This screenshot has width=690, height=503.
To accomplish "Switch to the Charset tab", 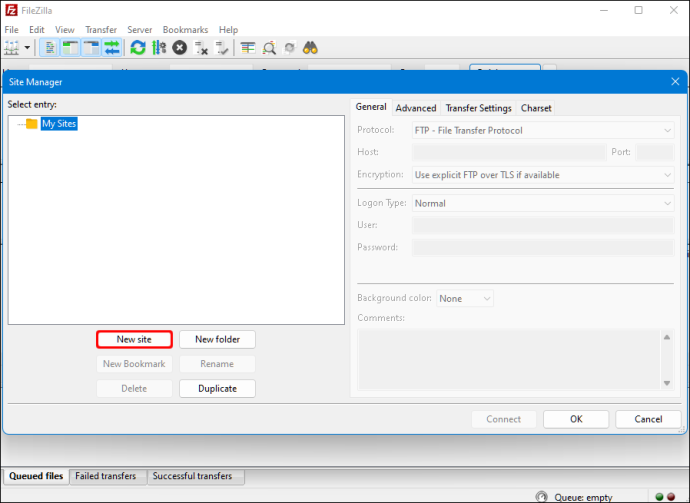I will click(x=536, y=108).
